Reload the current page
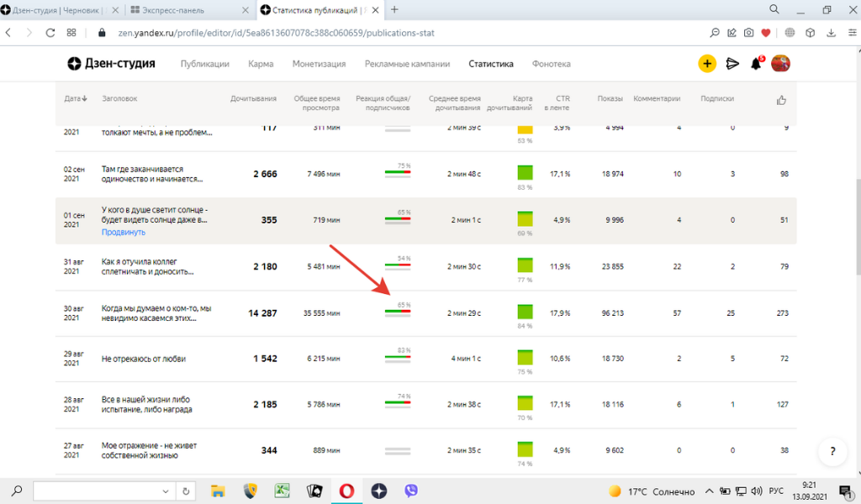This screenshot has height=504, width=861. [x=50, y=33]
